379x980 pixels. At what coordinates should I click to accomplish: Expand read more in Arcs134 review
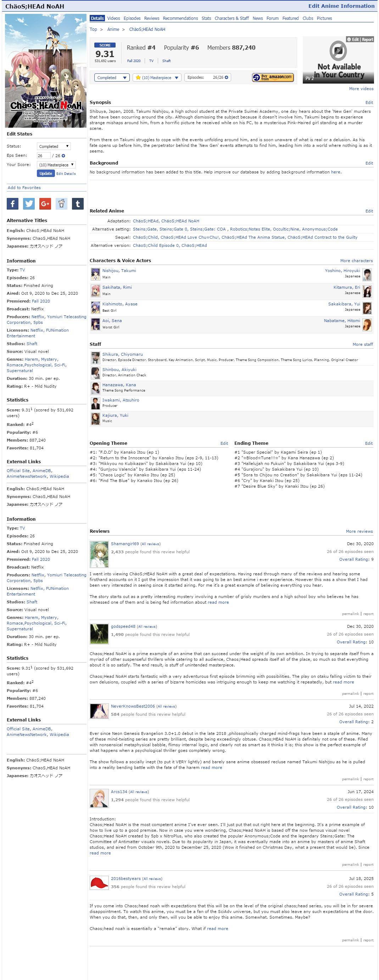click(100, 853)
